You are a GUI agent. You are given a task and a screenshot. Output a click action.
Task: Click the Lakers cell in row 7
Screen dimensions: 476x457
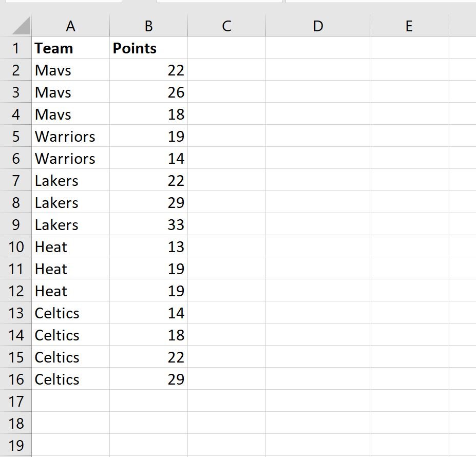(x=70, y=180)
